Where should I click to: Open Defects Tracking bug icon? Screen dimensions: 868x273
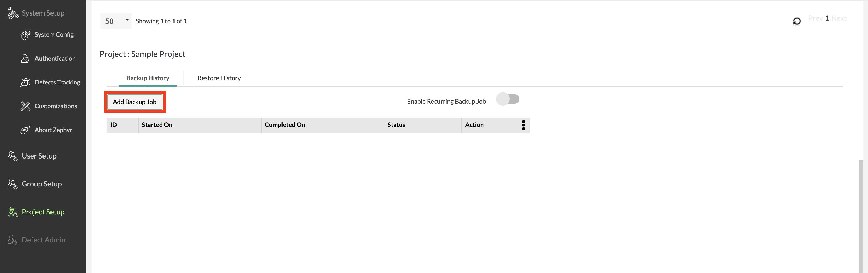pyautogui.click(x=25, y=82)
